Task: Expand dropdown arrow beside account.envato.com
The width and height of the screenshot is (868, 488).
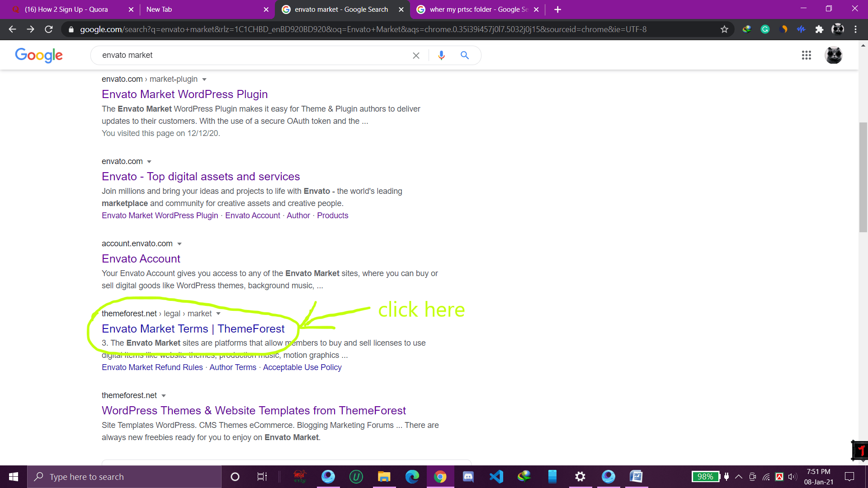Action: pos(179,244)
